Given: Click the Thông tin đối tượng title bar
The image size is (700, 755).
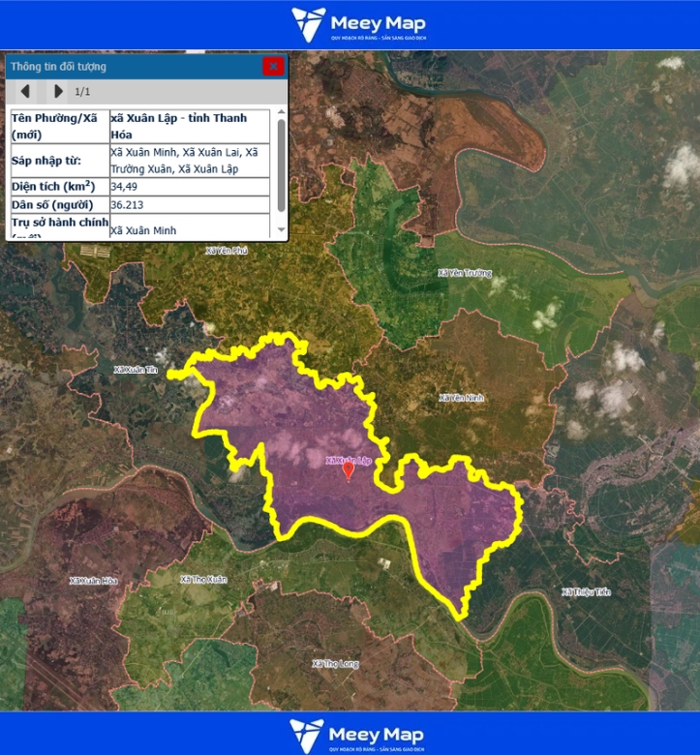Looking at the screenshot, I should point(126,67).
